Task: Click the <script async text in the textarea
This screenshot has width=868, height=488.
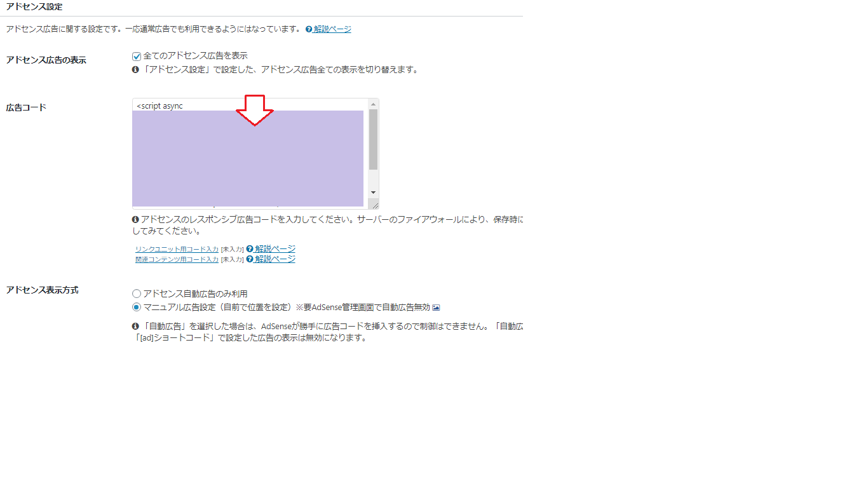Action: [159, 105]
